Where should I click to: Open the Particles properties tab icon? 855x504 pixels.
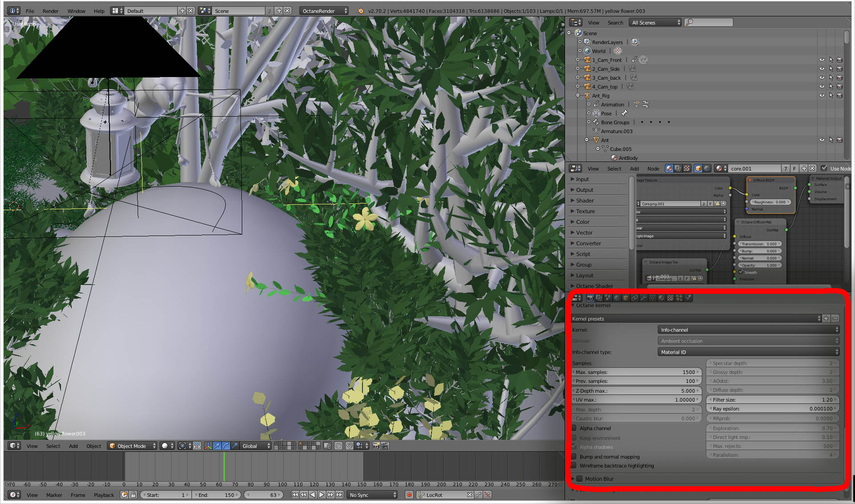(x=679, y=298)
